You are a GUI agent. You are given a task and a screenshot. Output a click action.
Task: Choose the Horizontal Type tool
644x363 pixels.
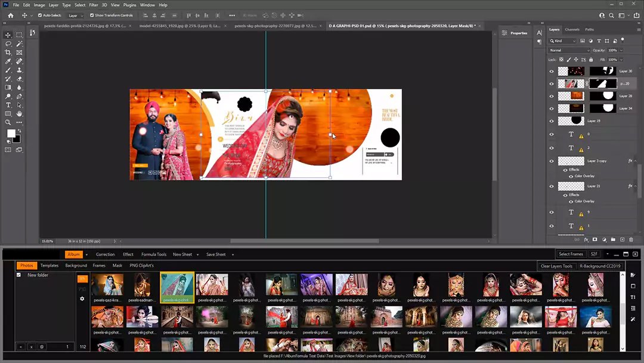tap(8, 105)
